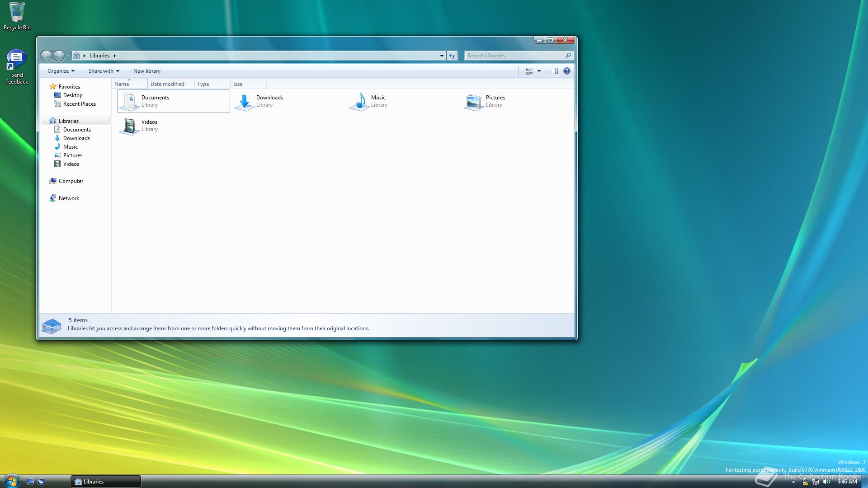Select Libraries in the navigation pane
The image size is (868, 488).
click(75, 121)
